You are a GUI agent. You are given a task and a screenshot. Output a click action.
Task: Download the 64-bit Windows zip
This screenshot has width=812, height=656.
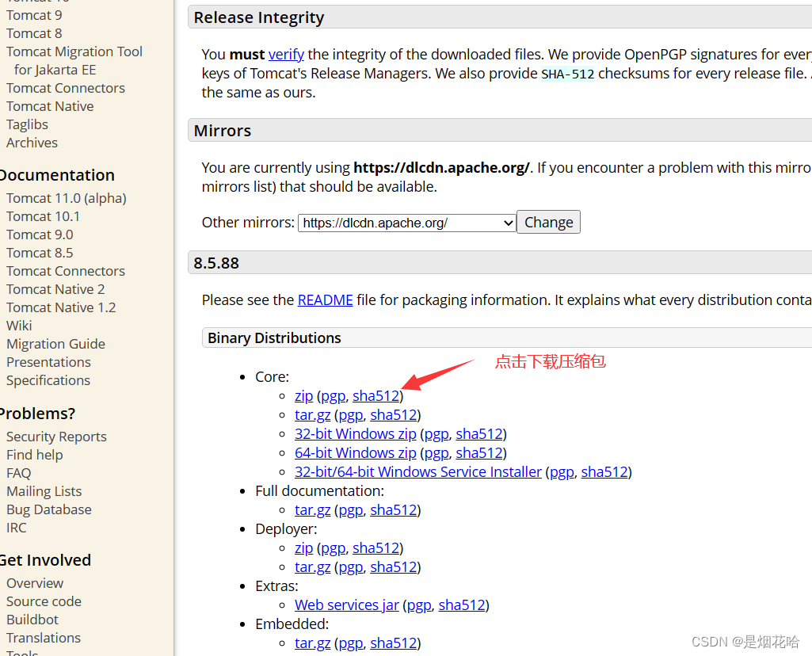click(356, 453)
